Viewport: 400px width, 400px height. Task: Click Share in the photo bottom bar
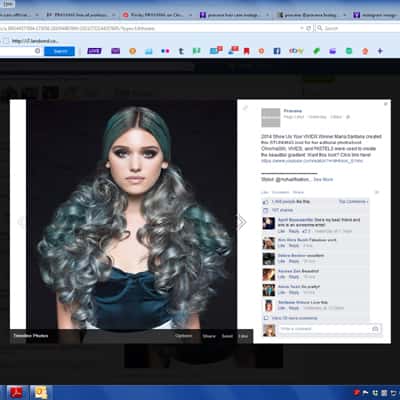click(x=209, y=336)
